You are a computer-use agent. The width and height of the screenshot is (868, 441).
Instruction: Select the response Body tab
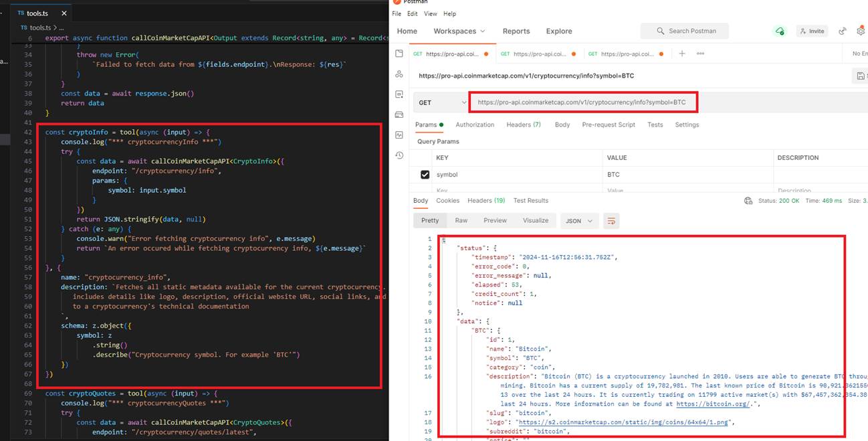(421, 201)
